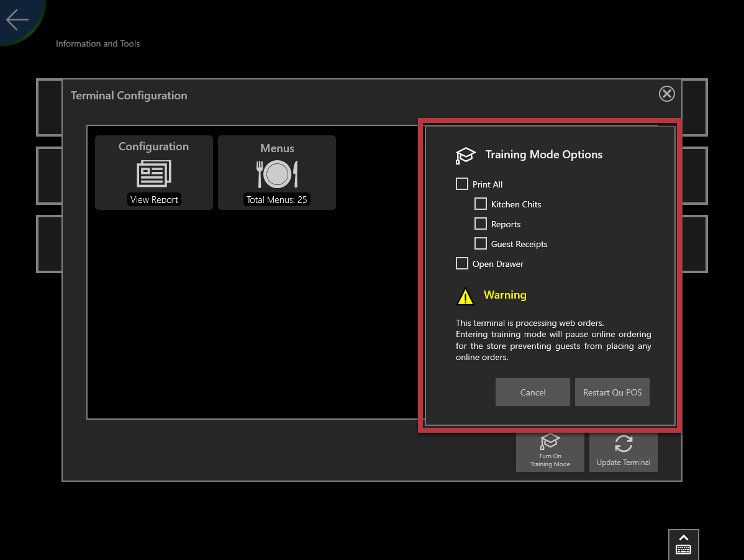
Task: Cancel the Training Mode Options dialog
Action: tap(532, 392)
